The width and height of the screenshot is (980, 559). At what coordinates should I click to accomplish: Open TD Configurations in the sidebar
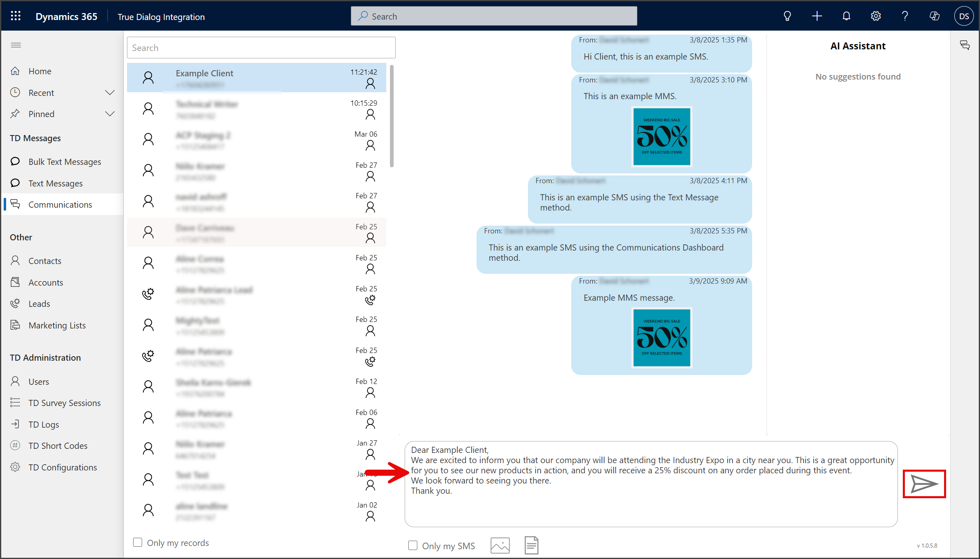pyautogui.click(x=62, y=467)
